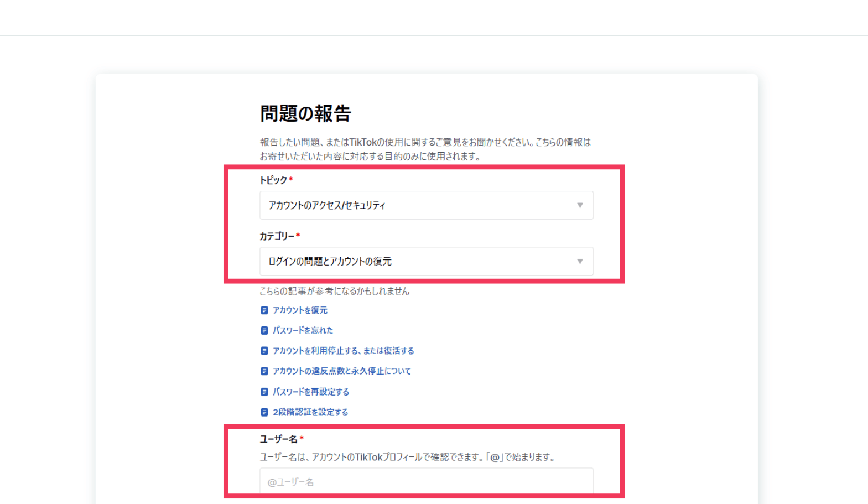Open the アカウントを利用停止する、または復活する link
The image size is (868, 504).
click(343, 351)
